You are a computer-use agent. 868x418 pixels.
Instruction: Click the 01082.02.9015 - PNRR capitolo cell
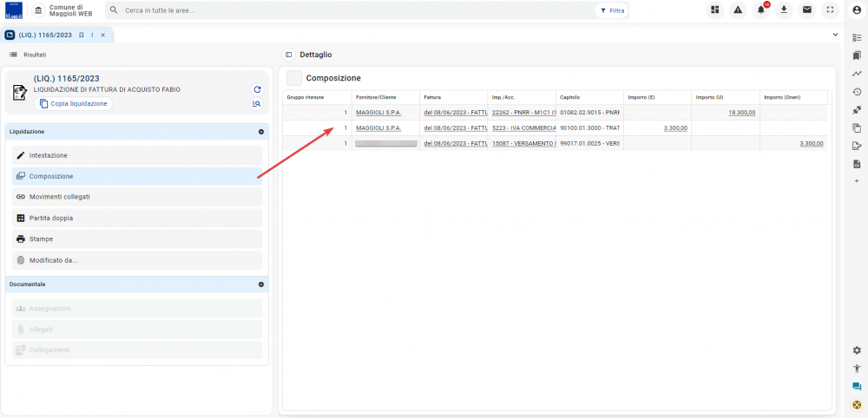[x=589, y=112]
